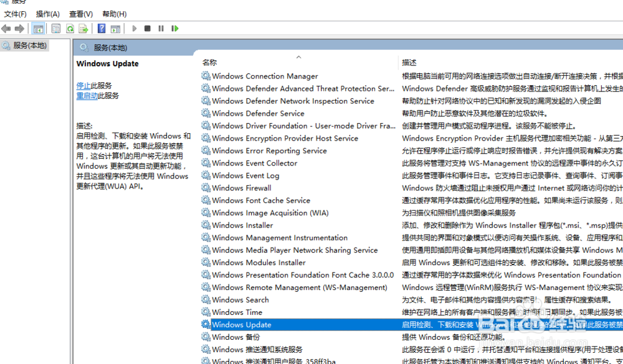
Task: Select Windows Defender Service row
Action: pos(259,113)
